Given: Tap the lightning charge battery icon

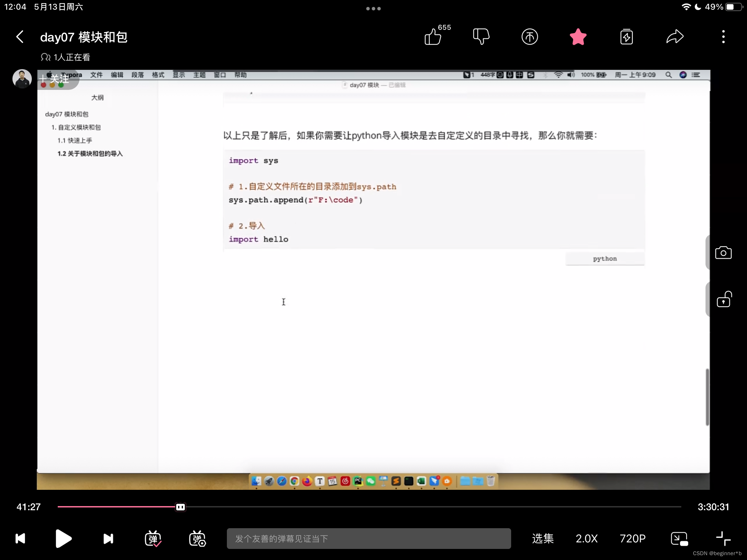Looking at the screenshot, I should coord(626,37).
